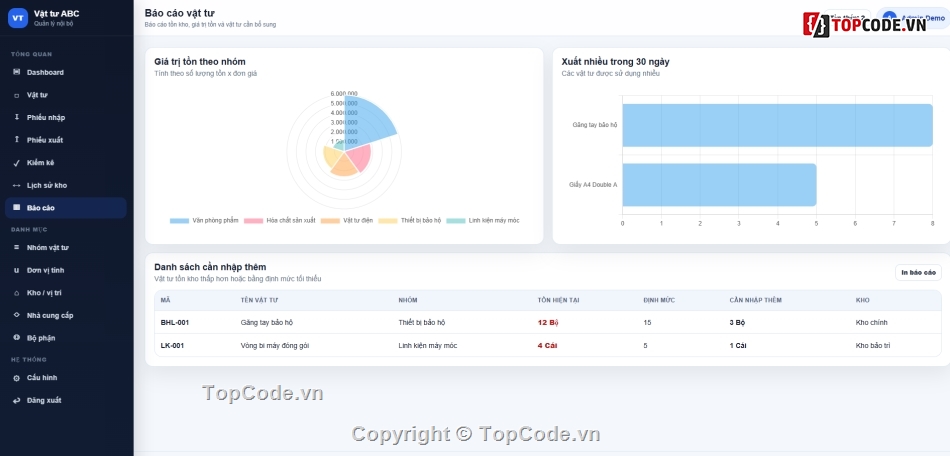This screenshot has height=456, width=950.
Task: Click the Giấy A4 Double A bar
Action: [719, 185]
